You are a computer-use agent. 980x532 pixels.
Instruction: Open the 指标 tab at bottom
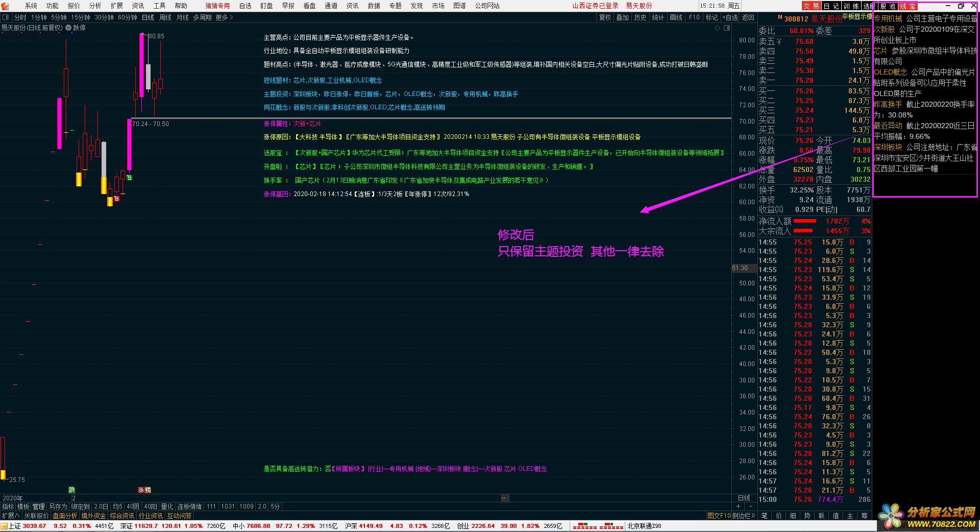[8, 506]
